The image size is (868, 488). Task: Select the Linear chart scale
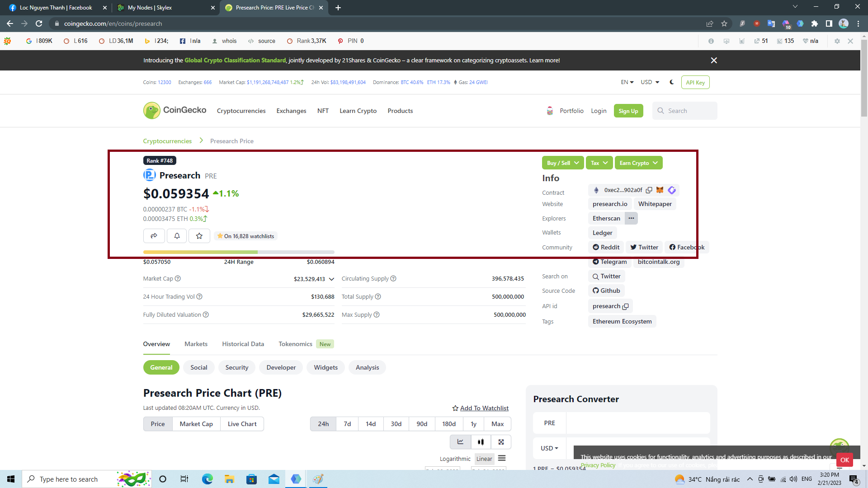tap(484, 459)
